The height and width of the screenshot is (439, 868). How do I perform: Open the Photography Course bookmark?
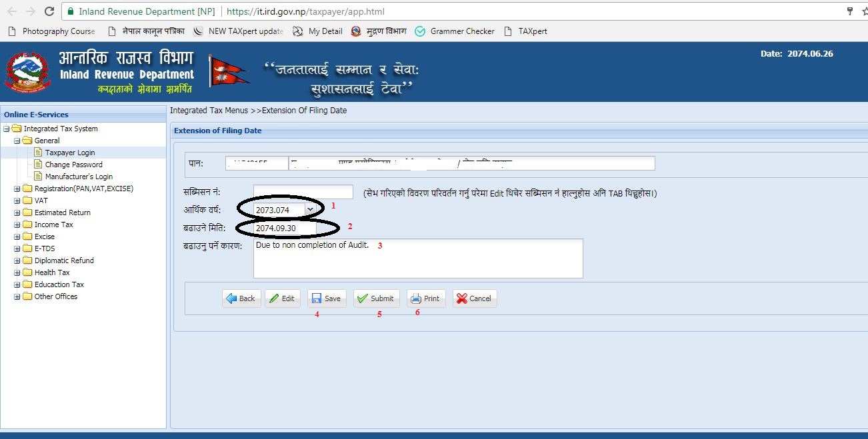pyautogui.click(x=51, y=31)
